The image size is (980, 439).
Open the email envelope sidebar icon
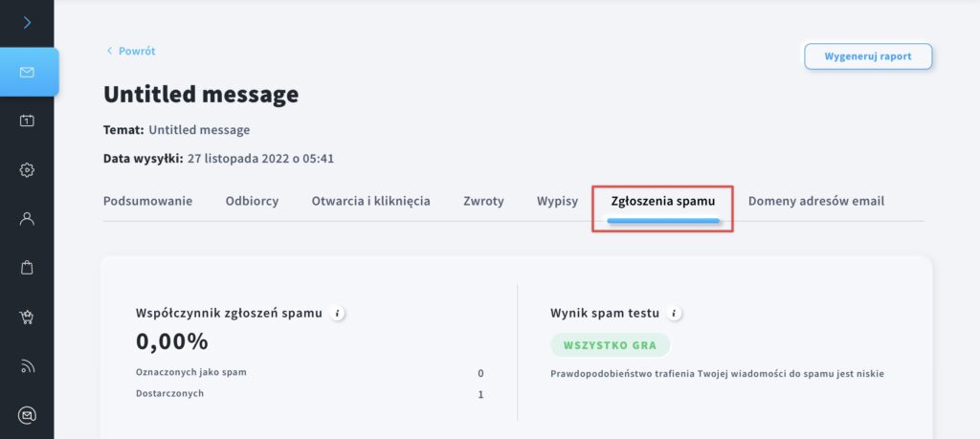[x=27, y=73]
